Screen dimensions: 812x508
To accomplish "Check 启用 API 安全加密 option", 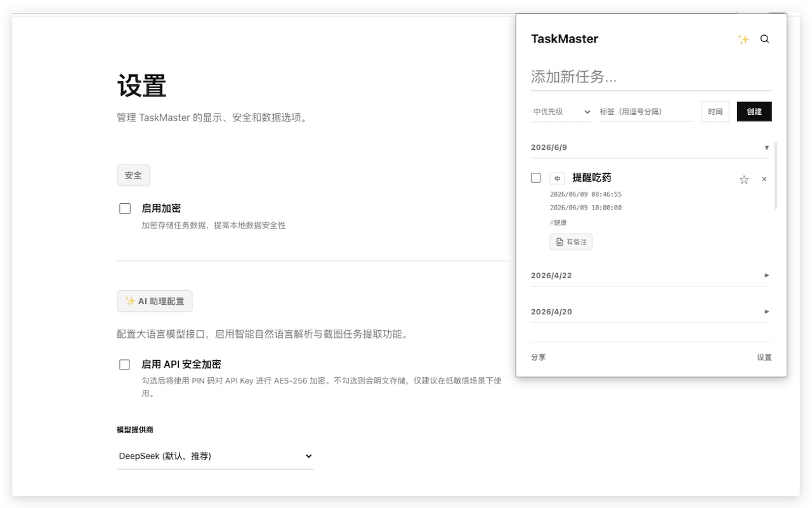I will (x=125, y=364).
